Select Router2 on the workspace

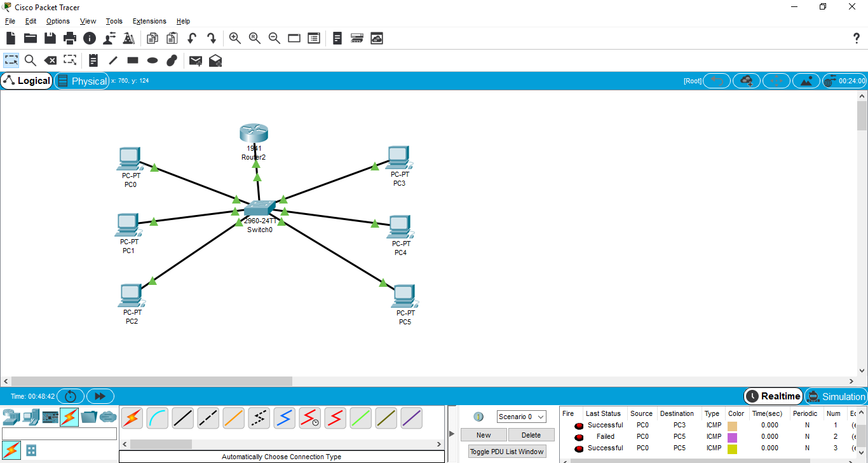click(254, 134)
